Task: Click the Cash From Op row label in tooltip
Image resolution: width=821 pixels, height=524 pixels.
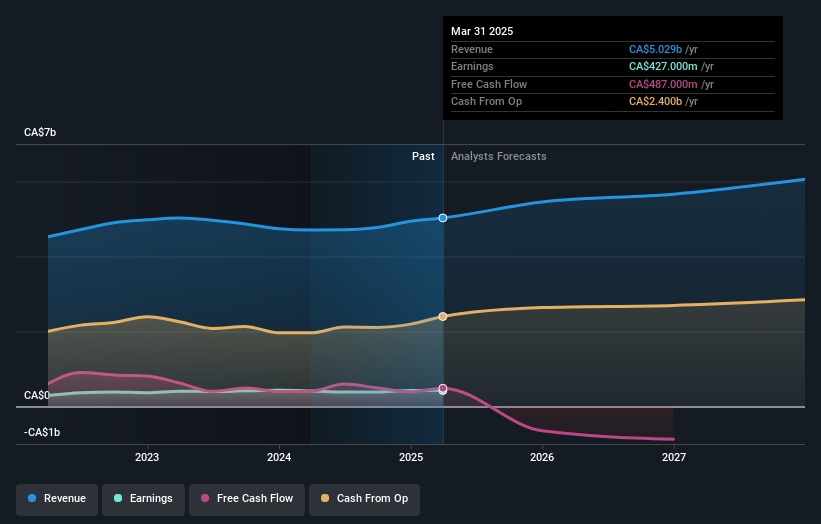Action: tap(486, 102)
